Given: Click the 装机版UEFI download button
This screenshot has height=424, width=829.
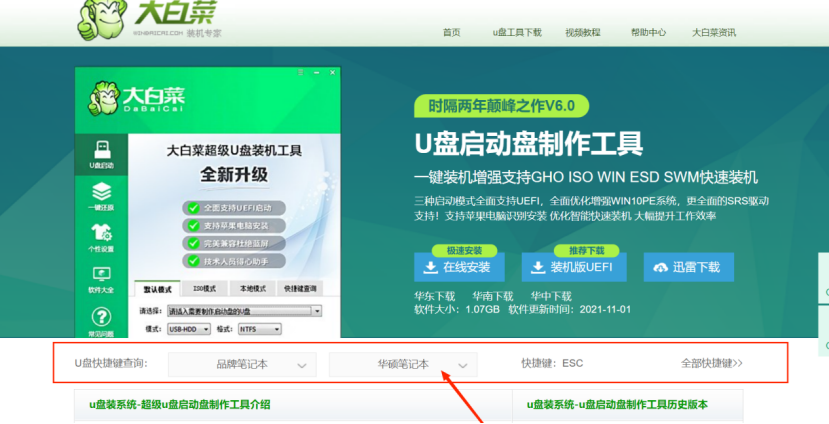Looking at the screenshot, I should 574,267.
